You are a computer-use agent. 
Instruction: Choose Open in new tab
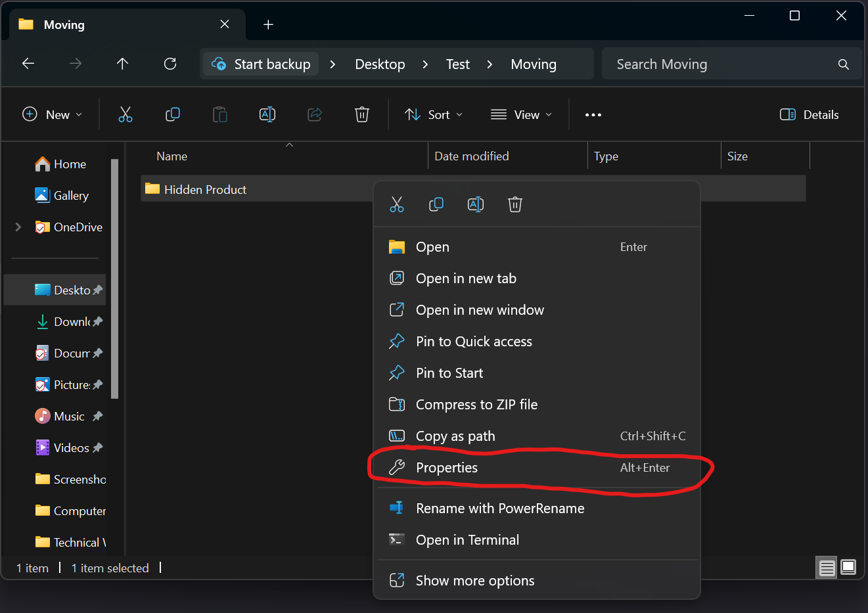tap(537, 279)
